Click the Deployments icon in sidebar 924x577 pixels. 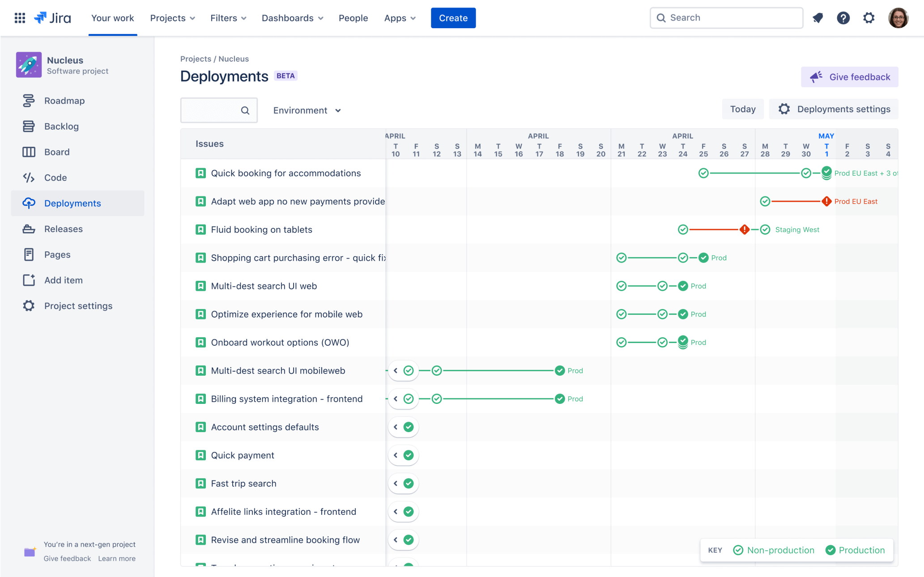28,203
